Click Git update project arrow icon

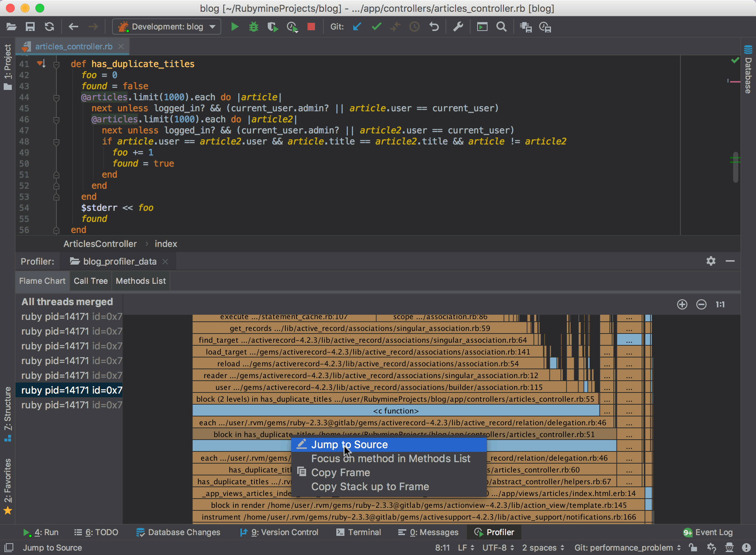pyautogui.click(x=357, y=27)
